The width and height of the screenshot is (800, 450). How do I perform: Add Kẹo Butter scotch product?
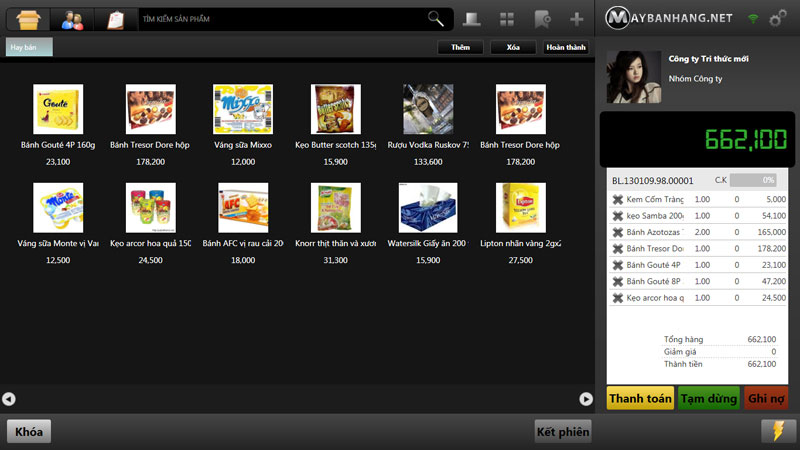click(335, 109)
